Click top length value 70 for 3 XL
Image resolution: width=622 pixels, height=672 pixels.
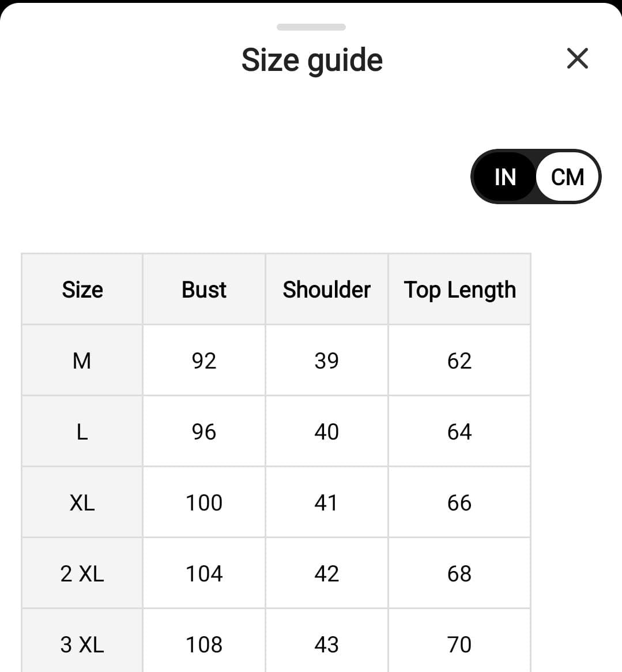click(459, 644)
